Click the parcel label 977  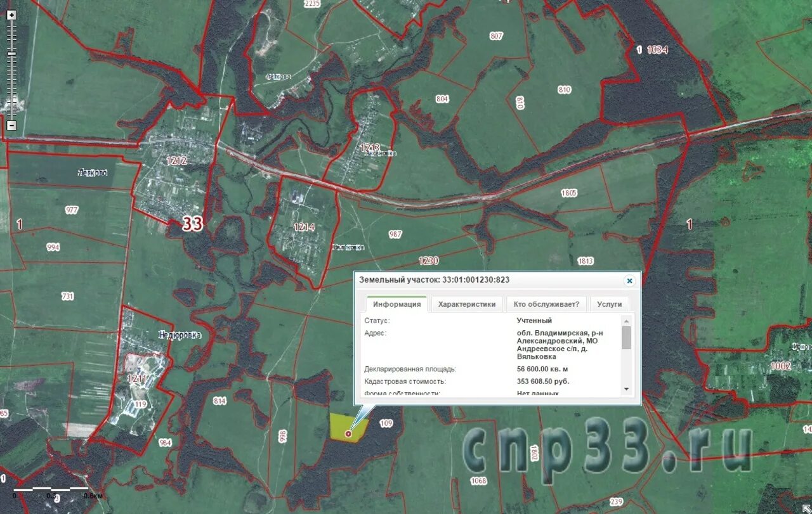[72, 210]
